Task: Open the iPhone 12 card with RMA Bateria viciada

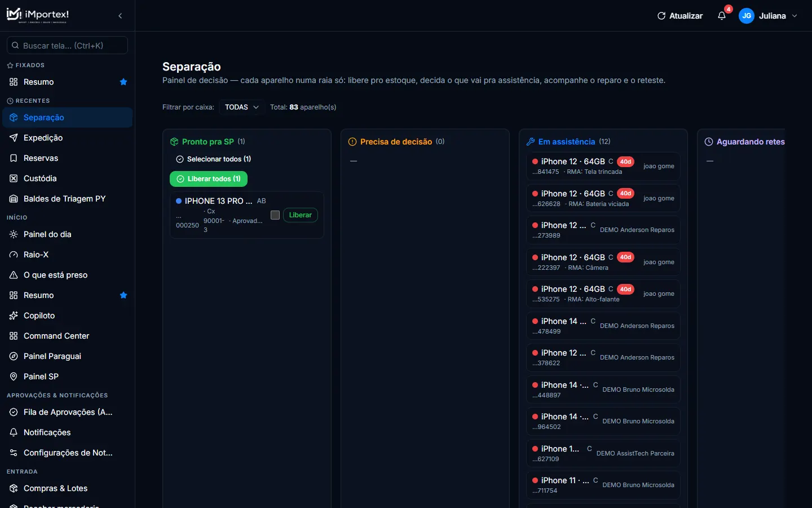Action: [x=603, y=198]
